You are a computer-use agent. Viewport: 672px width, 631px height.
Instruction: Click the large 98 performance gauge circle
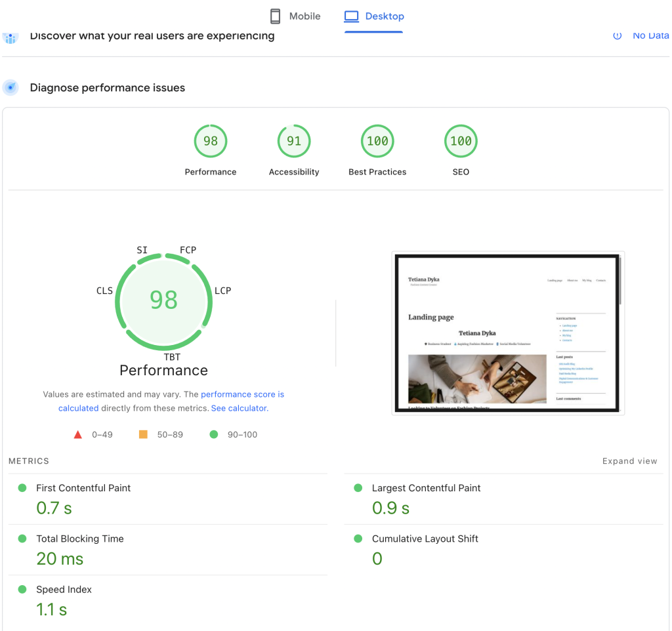click(x=163, y=300)
